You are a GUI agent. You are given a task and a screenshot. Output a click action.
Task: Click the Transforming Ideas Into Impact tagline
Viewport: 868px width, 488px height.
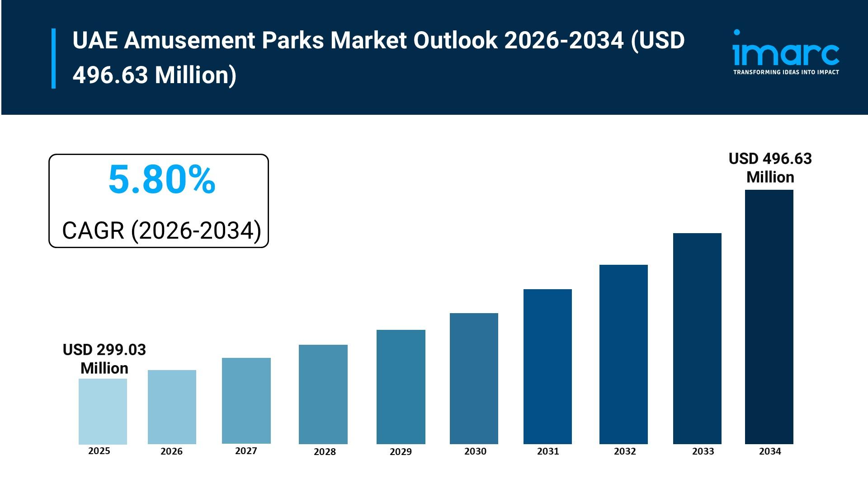pyautogui.click(x=786, y=72)
